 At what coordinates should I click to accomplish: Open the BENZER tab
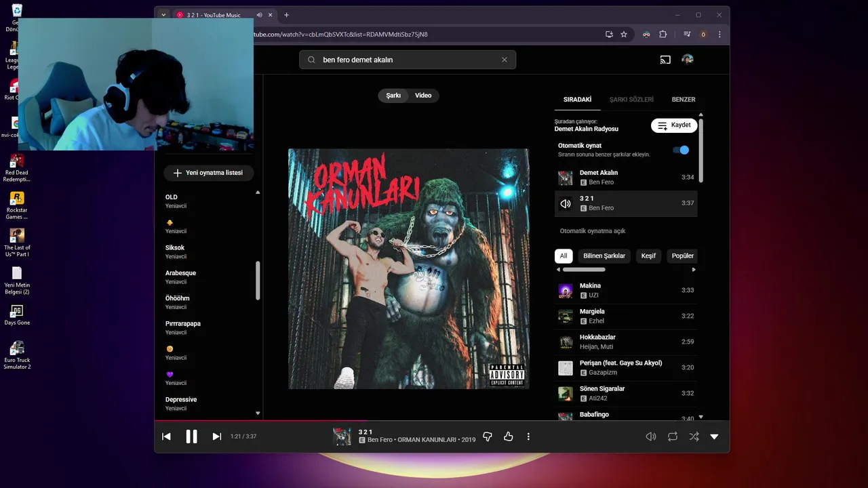tap(683, 100)
